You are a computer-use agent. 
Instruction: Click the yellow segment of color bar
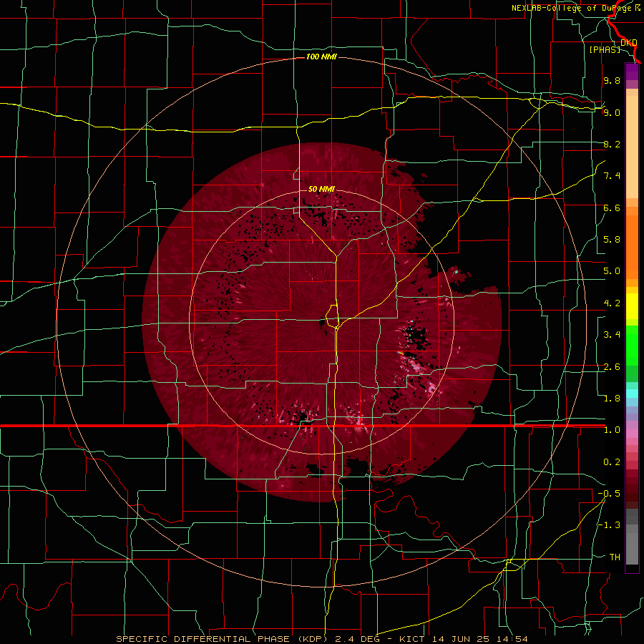pos(632,306)
